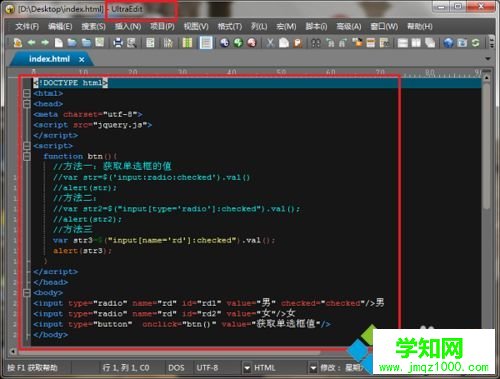Click the input line with id="rd2"
This screenshot has width=500, height=379.
164,313
